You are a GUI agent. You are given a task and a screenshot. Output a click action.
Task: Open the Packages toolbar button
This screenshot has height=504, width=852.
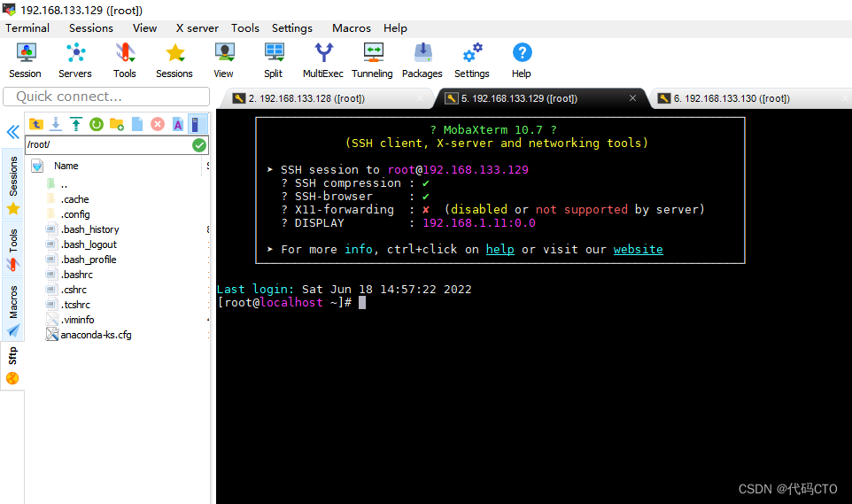(422, 60)
